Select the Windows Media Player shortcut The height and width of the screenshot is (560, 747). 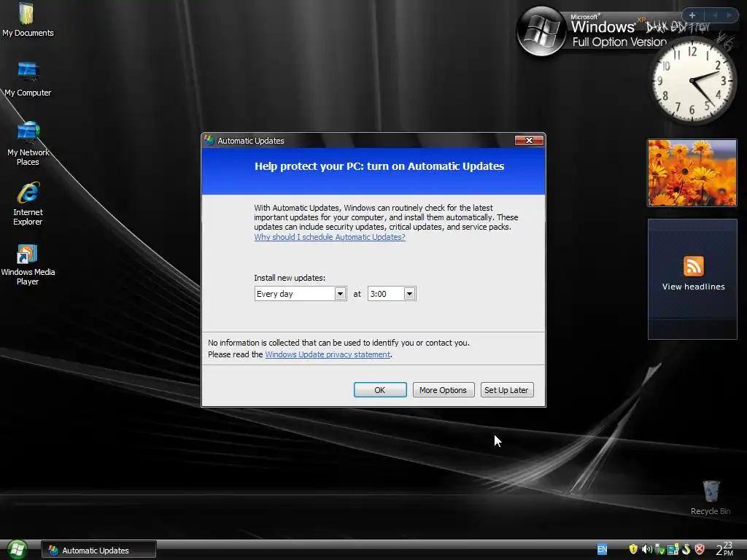[28, 264]
